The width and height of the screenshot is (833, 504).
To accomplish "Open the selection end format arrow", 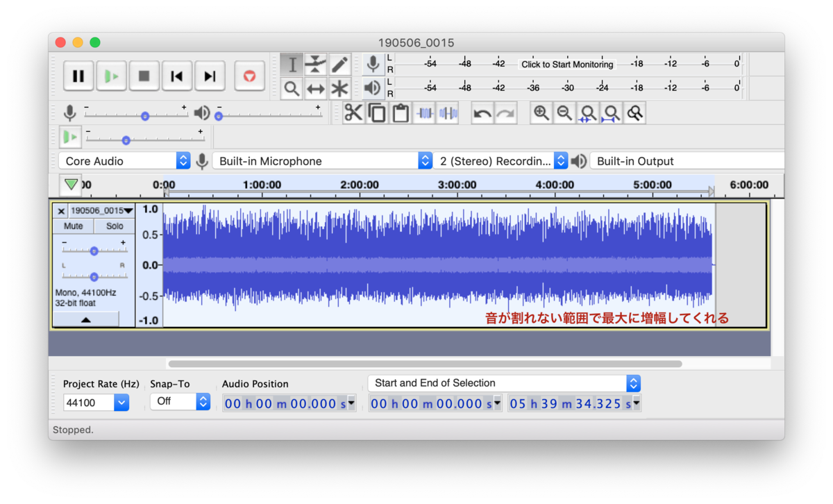I will pos(637,403).
